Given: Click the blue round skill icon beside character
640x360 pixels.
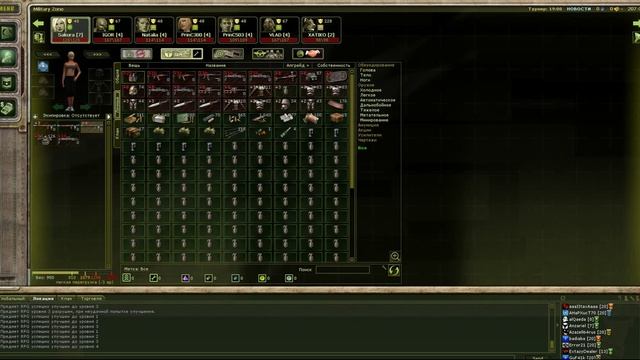Looking at the screenshot, I should pos(43,66).
